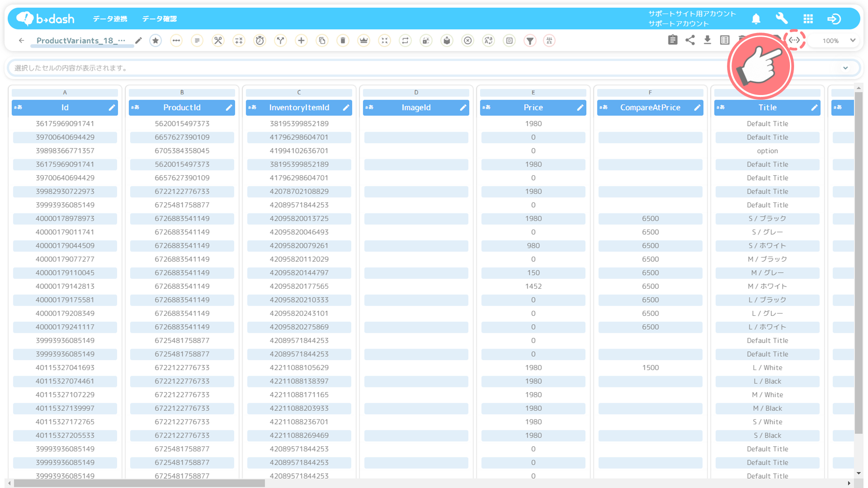Click the crown ranking toolbar icon

coord(364,40)
